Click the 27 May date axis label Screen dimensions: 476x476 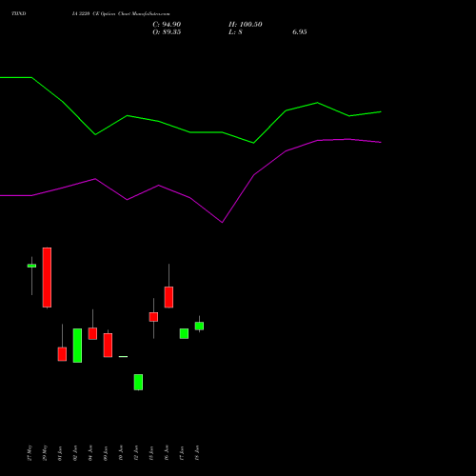pyautogui.click(x=30, y=453)
